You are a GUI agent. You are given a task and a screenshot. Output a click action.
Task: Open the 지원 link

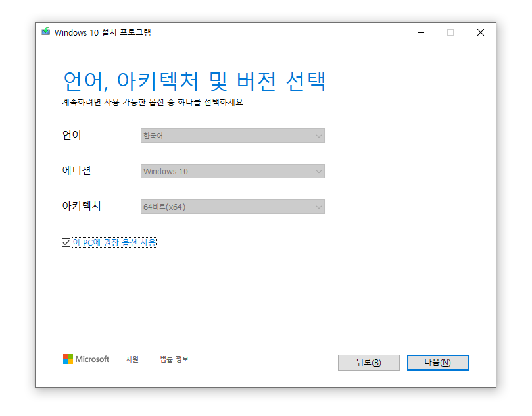[132, 359]
